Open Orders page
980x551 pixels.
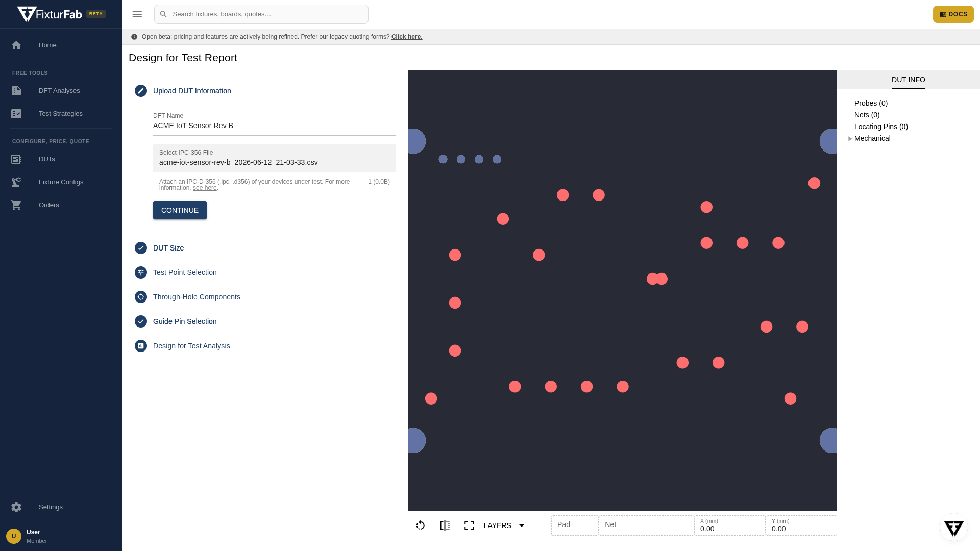61,205
